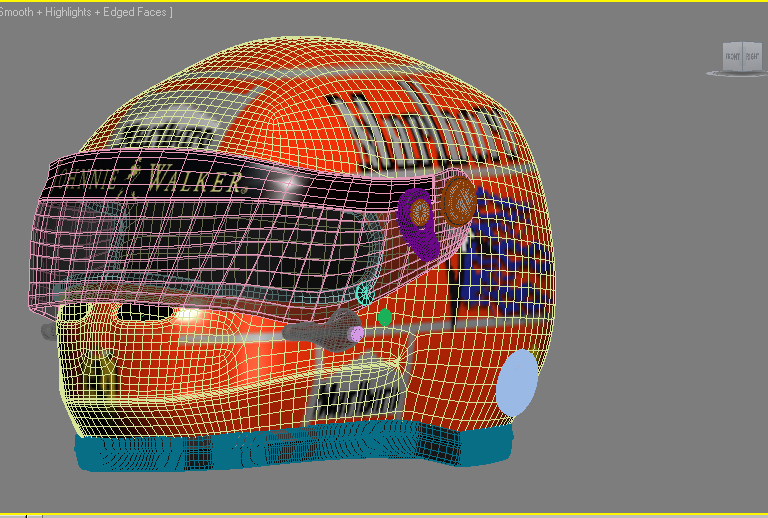768x518 pixels.
Task: Select the teal neck padding at helmet base
Action: point(294,448)
